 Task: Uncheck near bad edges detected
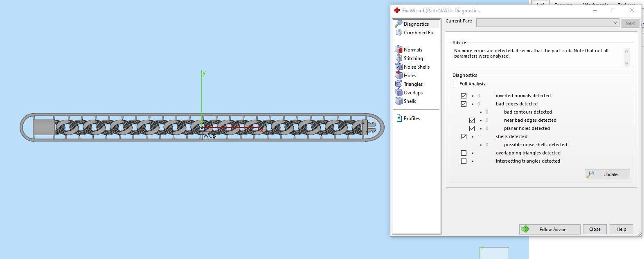click(472, 120)
